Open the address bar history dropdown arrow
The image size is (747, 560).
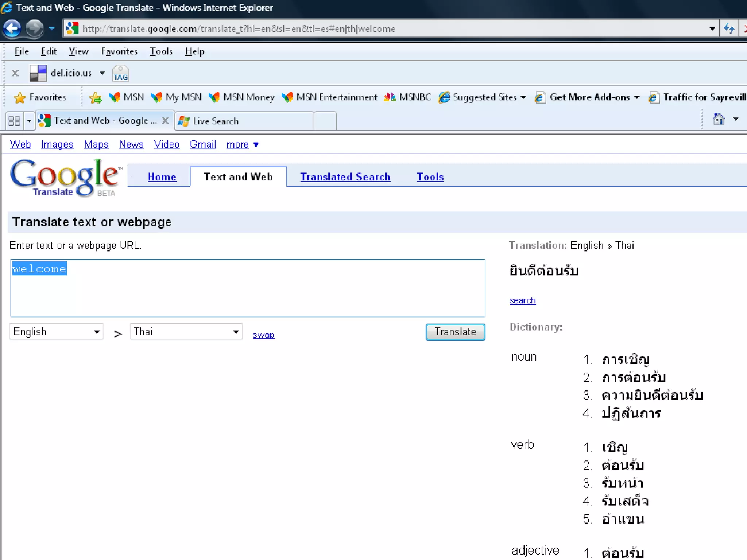point(712,28)
